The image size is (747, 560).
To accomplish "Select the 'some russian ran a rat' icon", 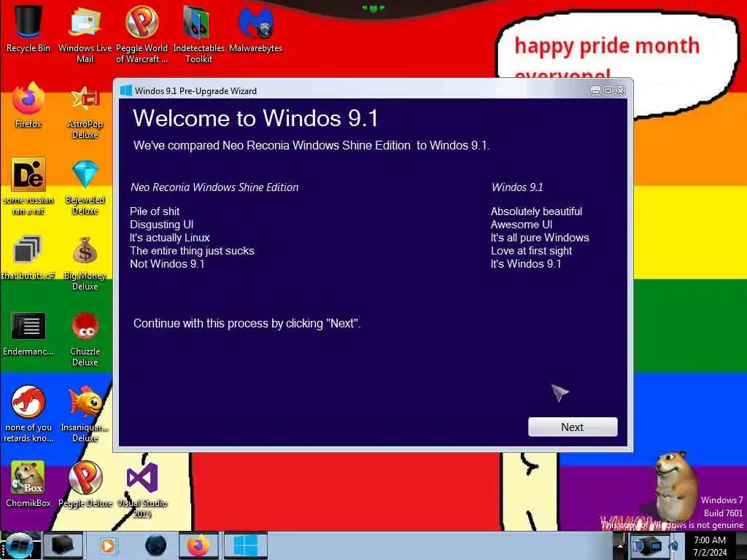I will [x=28, y=186].
